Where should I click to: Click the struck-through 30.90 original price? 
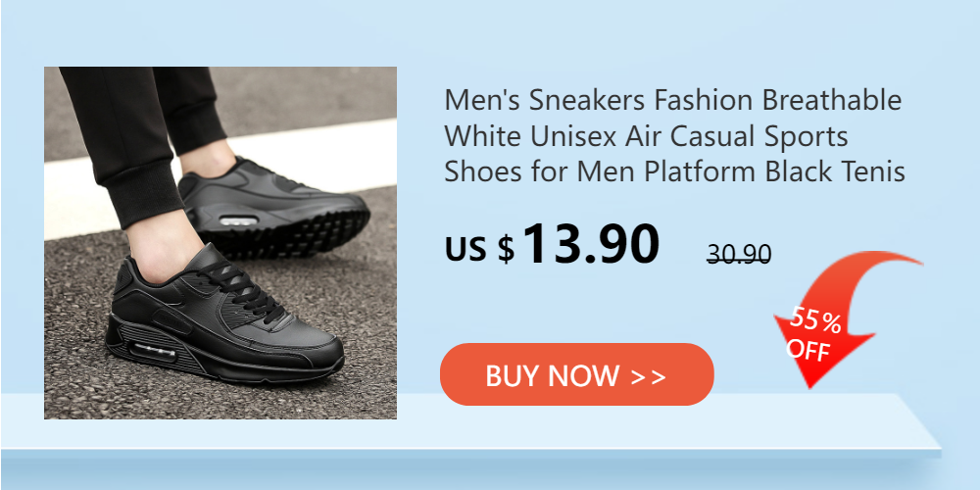[x=739, y=254]
